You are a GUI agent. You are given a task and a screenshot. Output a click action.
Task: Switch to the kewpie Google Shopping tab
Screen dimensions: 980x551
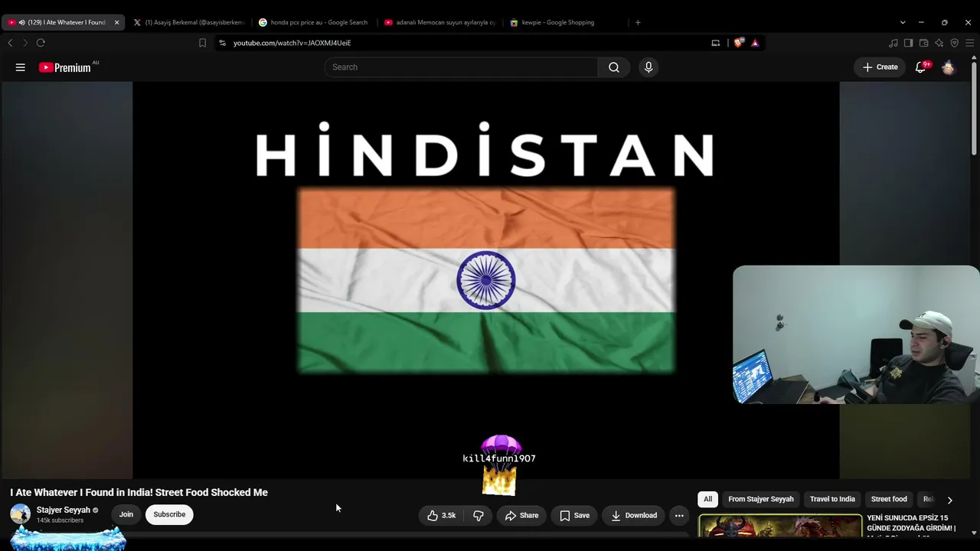coord(565,22)
